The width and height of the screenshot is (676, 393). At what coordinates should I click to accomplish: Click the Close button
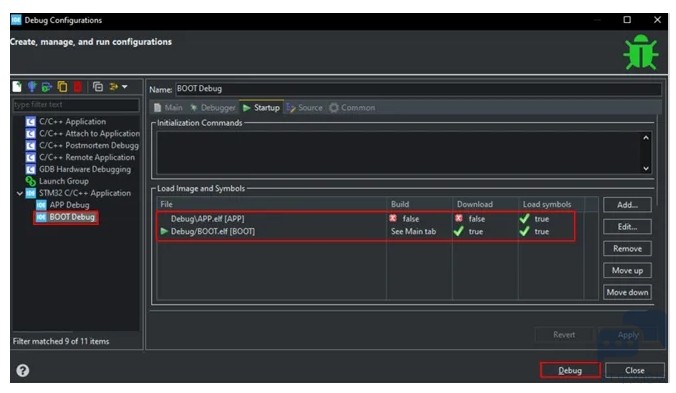tap(635, 371)
